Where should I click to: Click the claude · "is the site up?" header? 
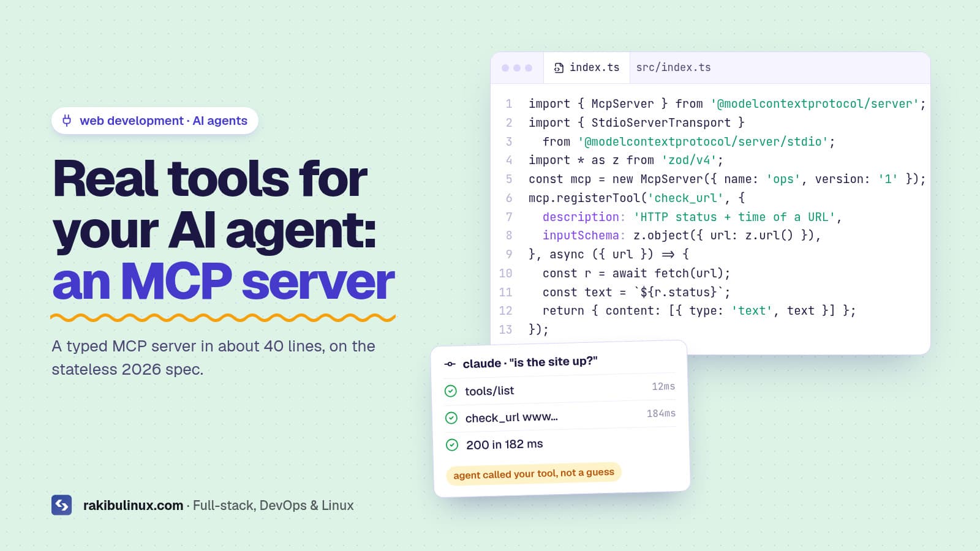530,362
